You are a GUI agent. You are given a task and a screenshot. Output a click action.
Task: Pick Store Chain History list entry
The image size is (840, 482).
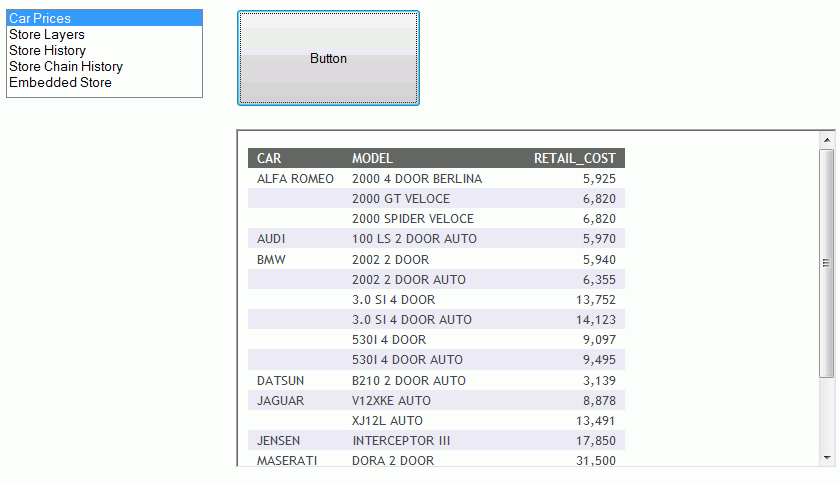tap(104, 66)
